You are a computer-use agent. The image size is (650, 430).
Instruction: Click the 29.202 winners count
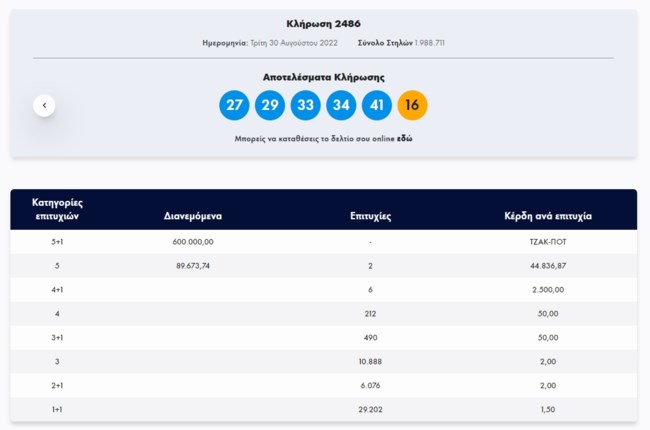(370, 410)
